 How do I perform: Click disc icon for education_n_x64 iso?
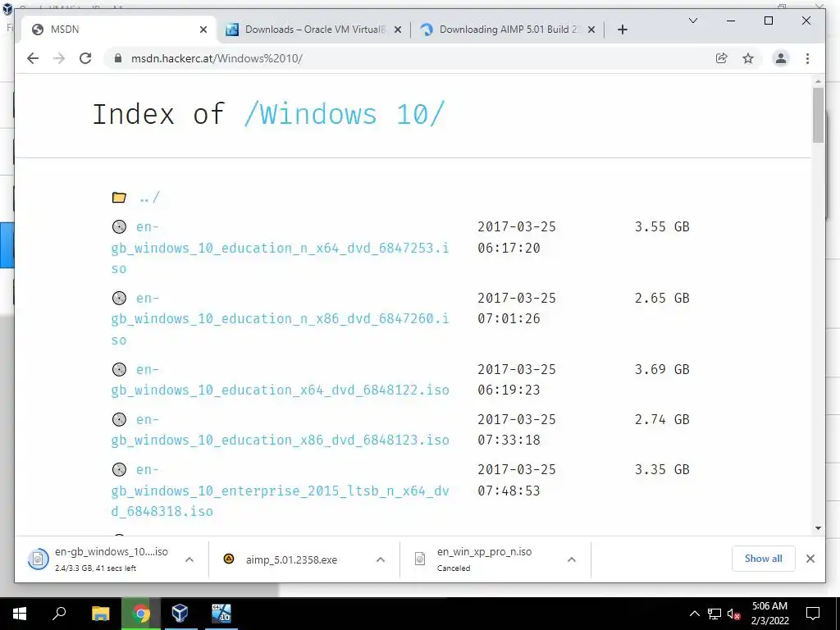coord(119,226)
